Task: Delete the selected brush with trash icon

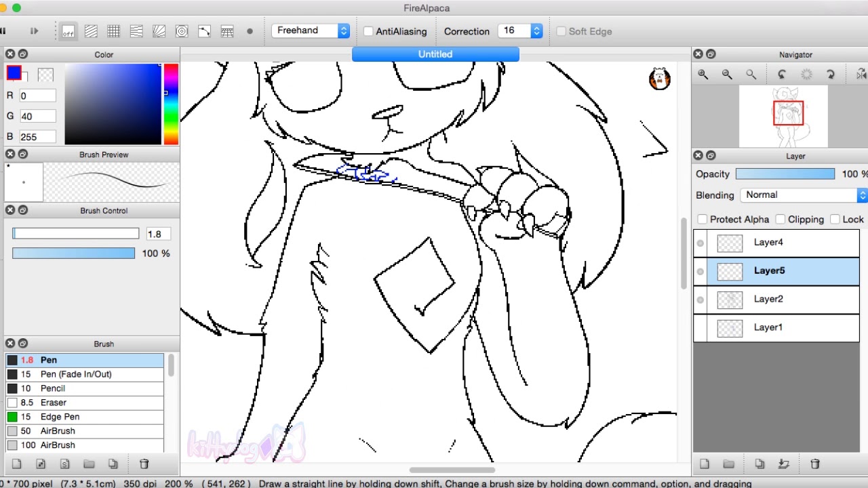Action: pyautogui.click(x=144, y=464)
